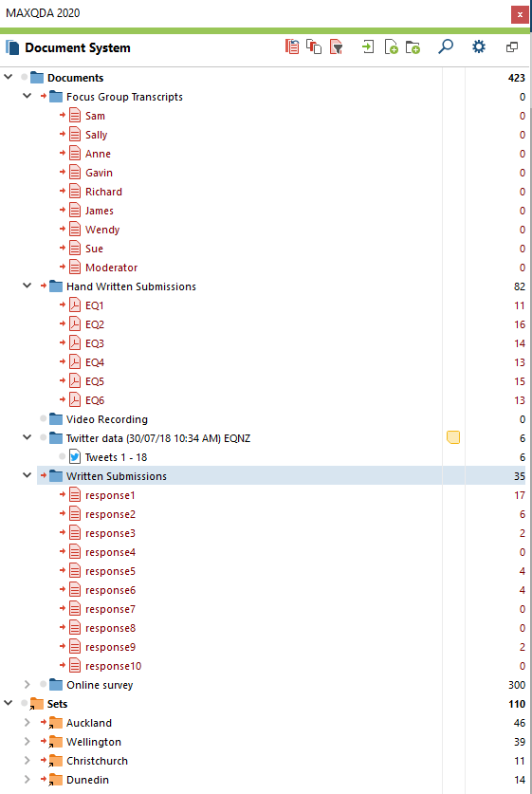Screen dimensions: 532x794
Task: Open the search magnifier in Document System
Action: point(446,47)
